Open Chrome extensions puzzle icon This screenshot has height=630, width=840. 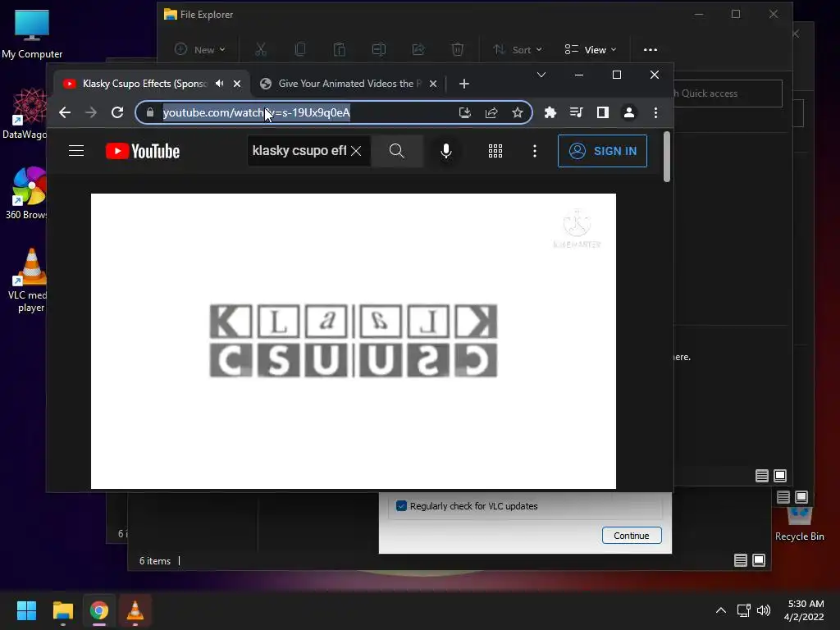[x=550, y=112]
